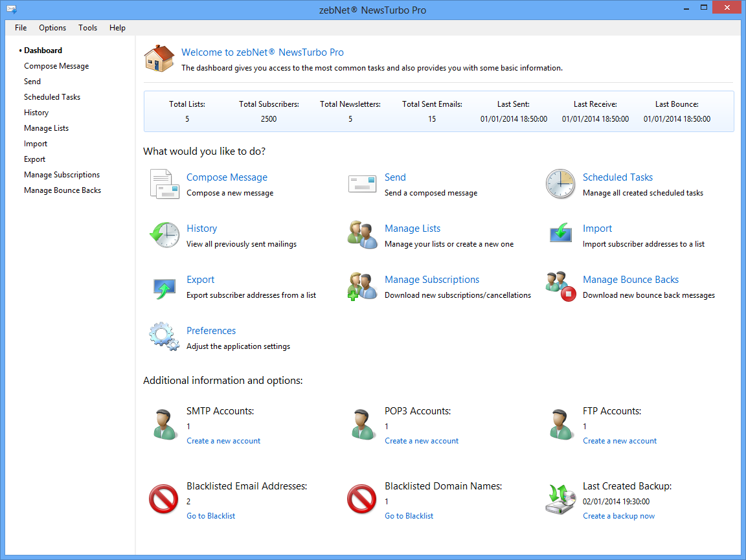Click the History clock icon with green arrow
Image resolution: width=746 pixels, height=560 pixels.
164,234
